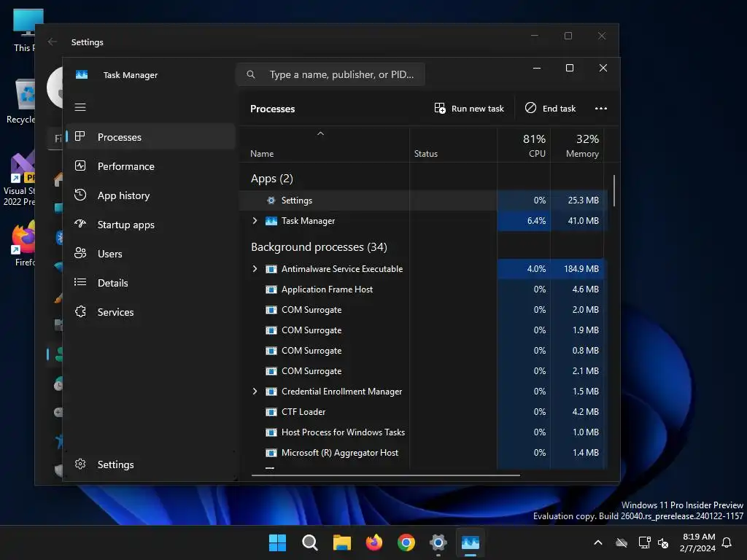Go to the Performance page

150,166
